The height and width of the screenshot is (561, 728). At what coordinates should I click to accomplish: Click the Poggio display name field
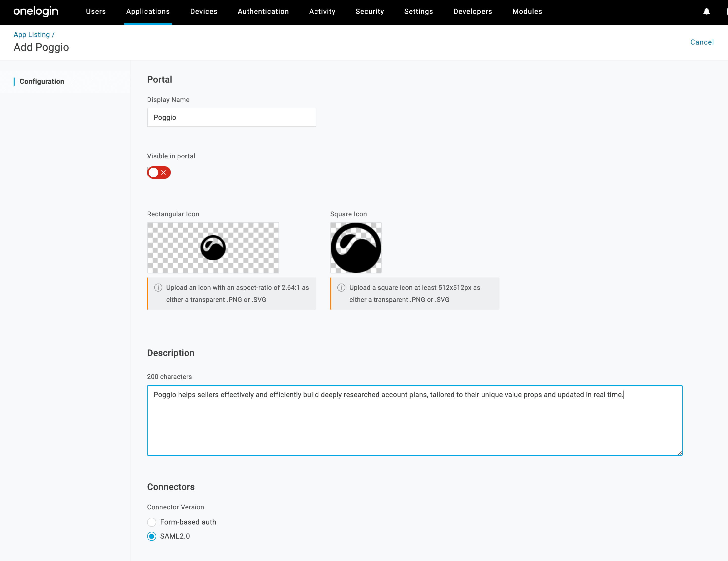[231, 117]
